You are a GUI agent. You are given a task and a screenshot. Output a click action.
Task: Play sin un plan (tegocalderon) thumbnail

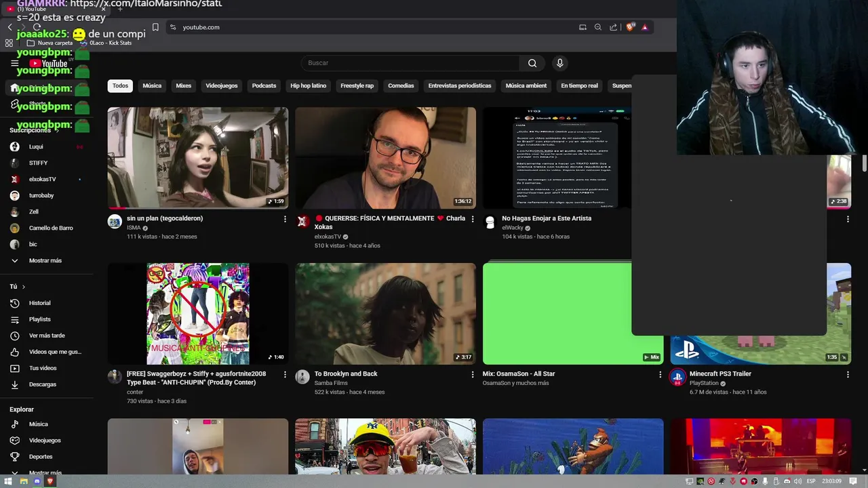pyautogui.click(x=197, y=158)
